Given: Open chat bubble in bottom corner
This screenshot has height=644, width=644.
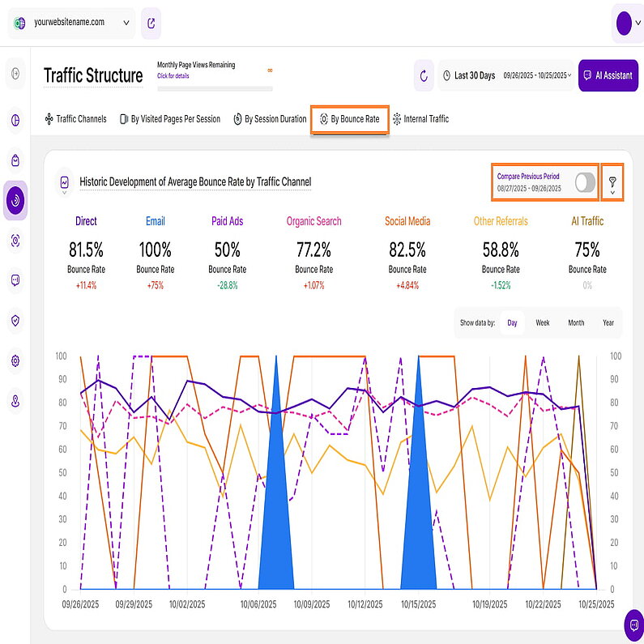Looking at the screenshot, I should (631, 625).
